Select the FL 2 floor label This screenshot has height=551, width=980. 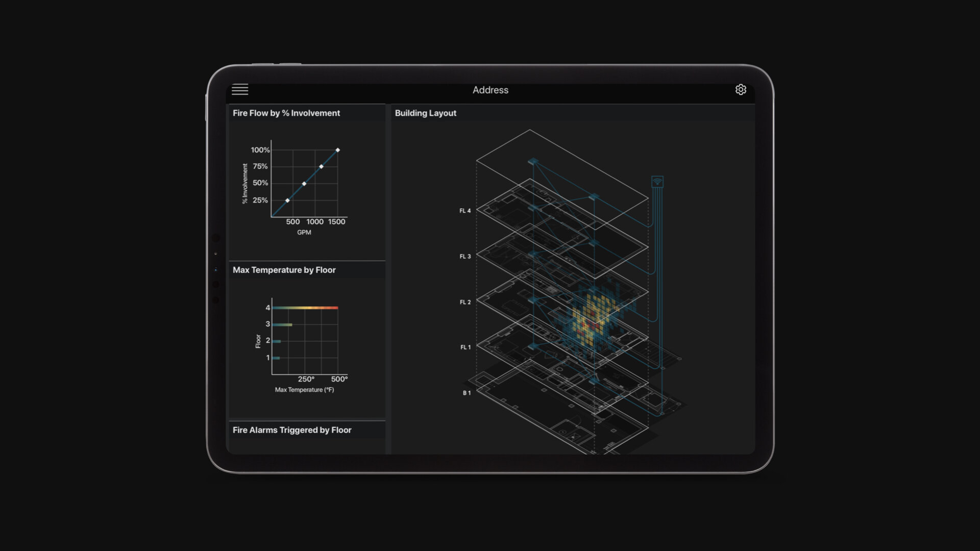(465, 303)
